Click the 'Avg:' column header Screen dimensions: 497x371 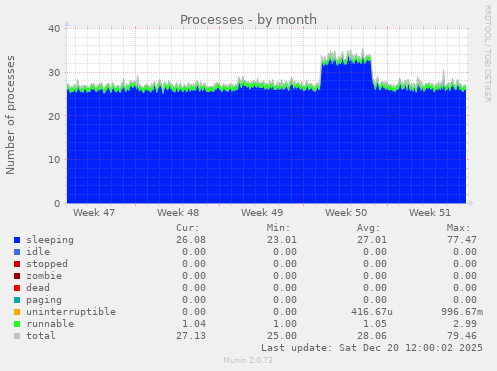[368, 228]
